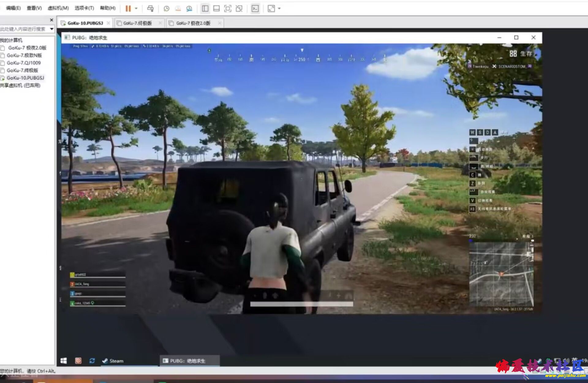Enter full screen mode from the toolbar

coord(228,9)
